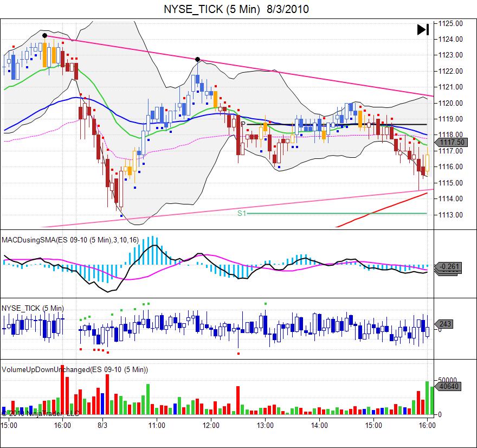Click the VolumeUpDownUnchanged indicator label

pyautogui.click(x=75, y=369)
